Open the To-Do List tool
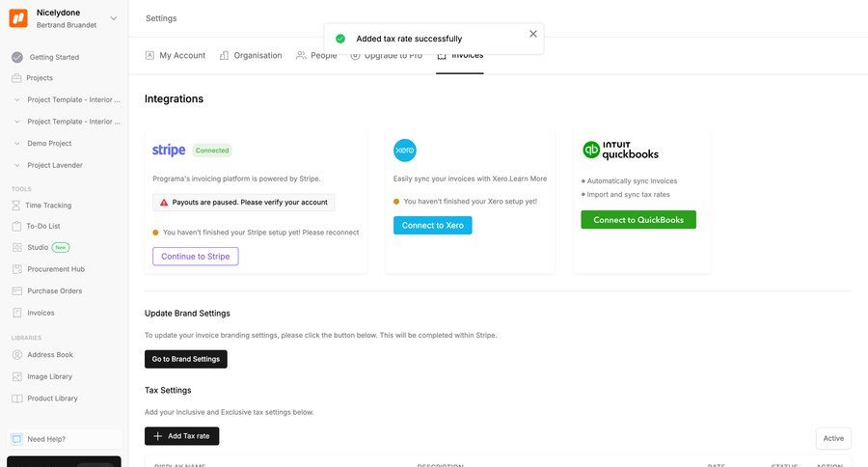Image resolution: width=868 pixels, height=467 pixels. pos(43,226)
